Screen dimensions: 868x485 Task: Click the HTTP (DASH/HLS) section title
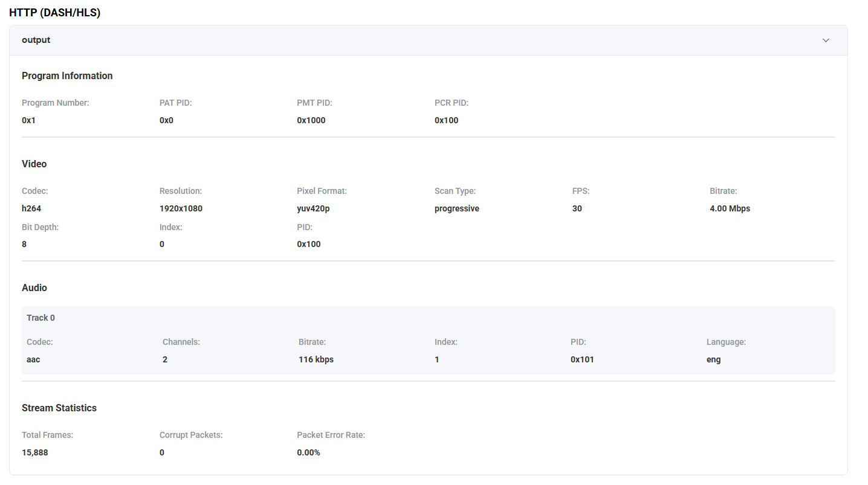[x=54, y=13]
